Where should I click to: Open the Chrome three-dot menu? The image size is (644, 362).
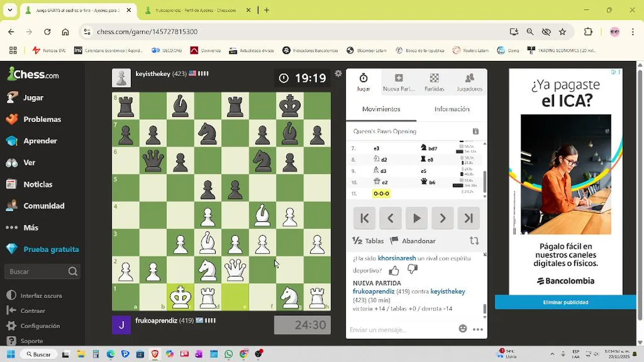pos(632,32)
